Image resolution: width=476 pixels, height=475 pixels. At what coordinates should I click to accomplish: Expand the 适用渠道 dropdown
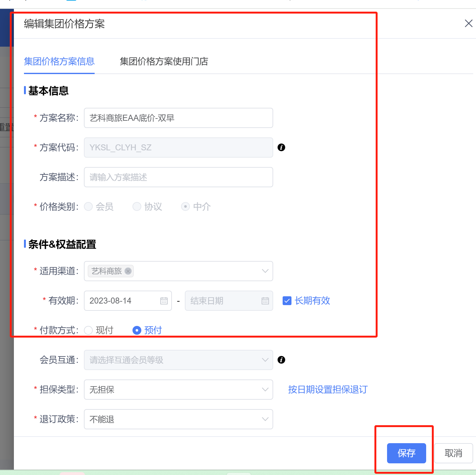point(178,271)
